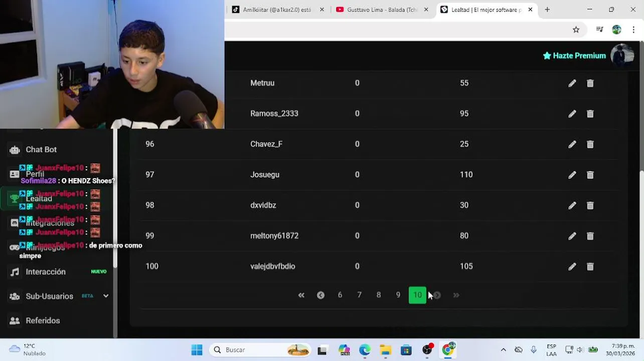Image resolution: width=644 pixels, height=361 pixels.
Task: Delete the Ramoss_2333 entry with trash icon
Action: [x=590, y=114]
